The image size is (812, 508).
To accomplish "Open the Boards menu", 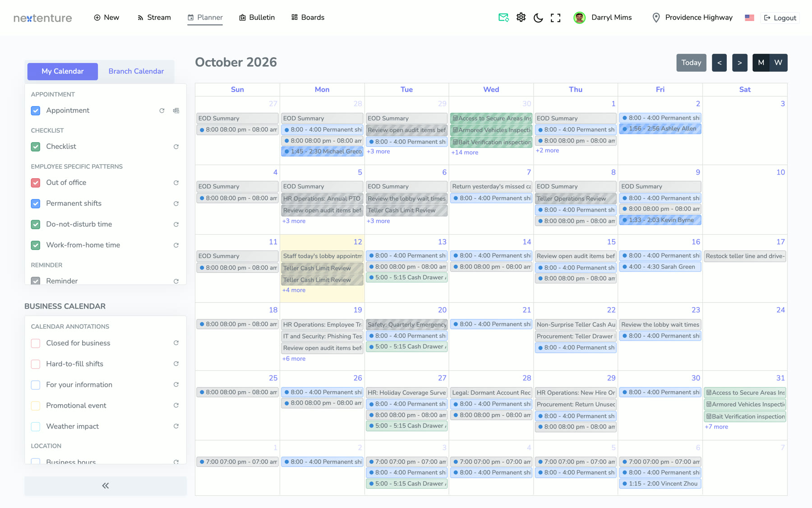I will (308, 18).
